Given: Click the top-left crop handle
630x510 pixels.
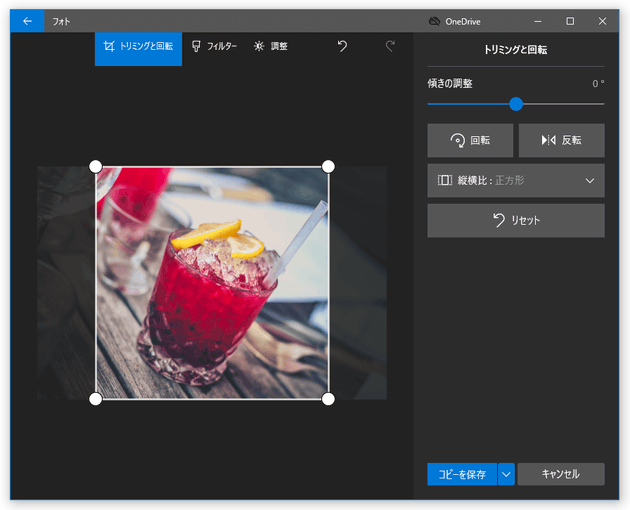Looking at the screenshot, I should [96, 166].
